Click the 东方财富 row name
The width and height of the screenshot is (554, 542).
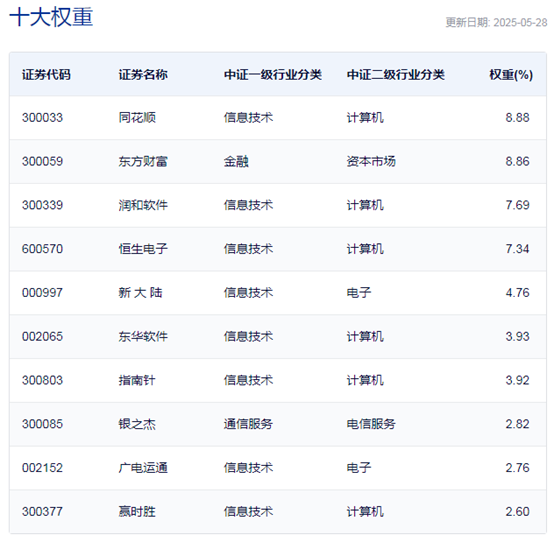pos(143,161)
